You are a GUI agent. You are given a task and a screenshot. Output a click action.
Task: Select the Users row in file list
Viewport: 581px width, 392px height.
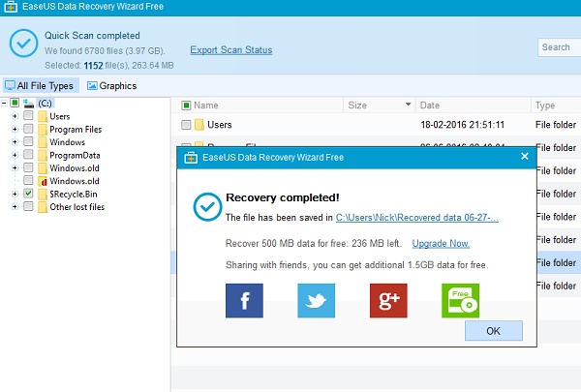(376, 125)
